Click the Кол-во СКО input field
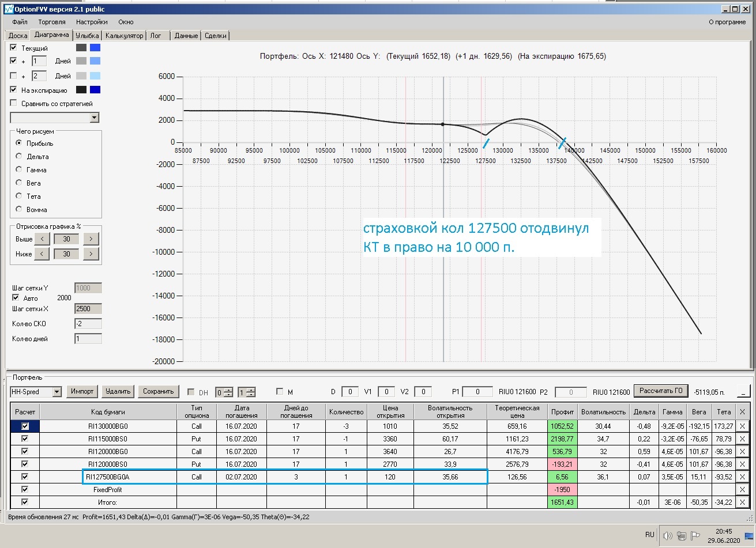The width and height of the screenshot is (756, 548). (88, 324)
